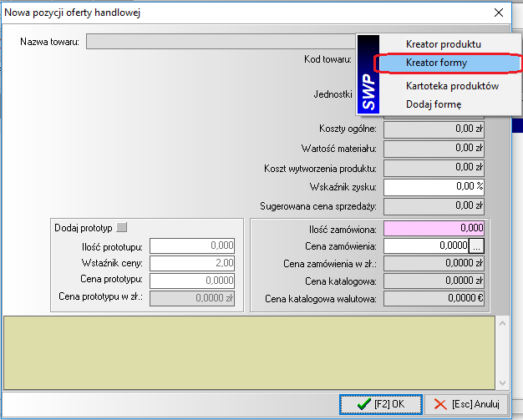Open Kartoteka produktów from the menu

(x=452, y=86)
